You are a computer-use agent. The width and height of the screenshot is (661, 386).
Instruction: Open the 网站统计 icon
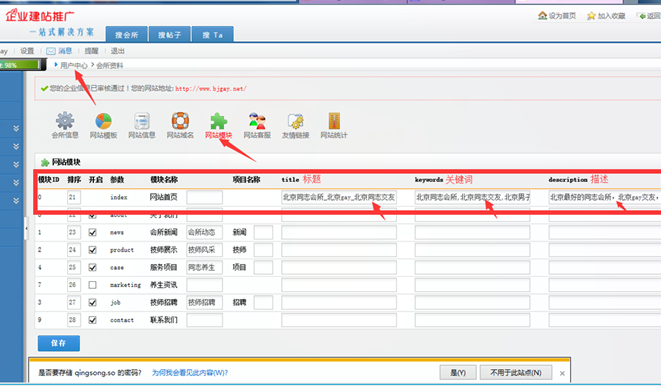point(334,121)
